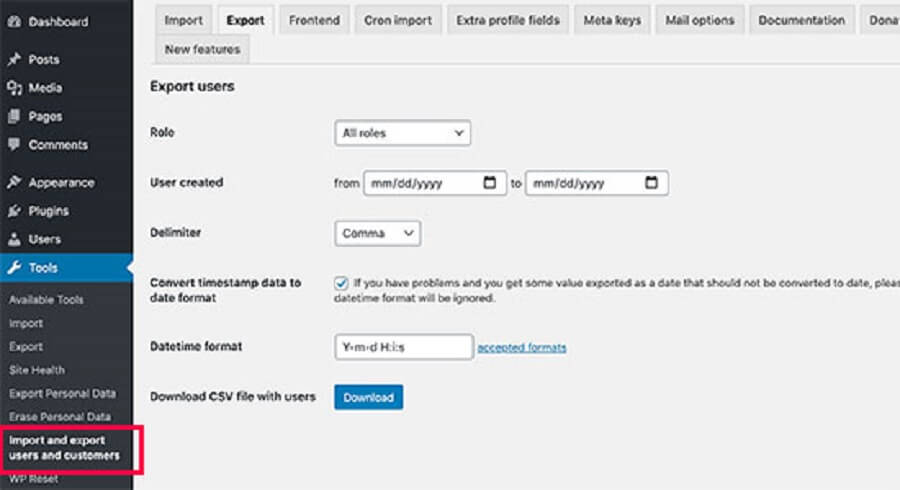Viewport: 900px width, 490px height.
Task: Toggle Convert timestamp data checkbox
Action: (x=341, y=283)
